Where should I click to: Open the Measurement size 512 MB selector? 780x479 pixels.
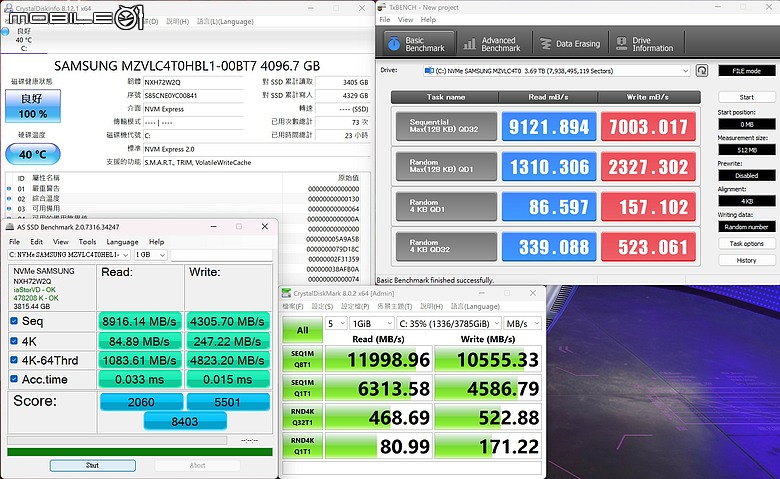pyautogui.click(x=747, y=150)
